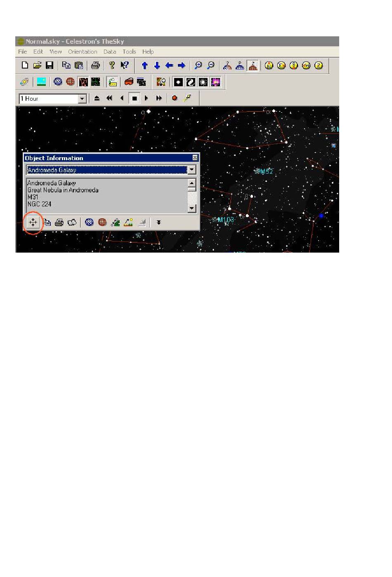
Task: Toggle the spiral galaxies display button
Action: (191, 82)
